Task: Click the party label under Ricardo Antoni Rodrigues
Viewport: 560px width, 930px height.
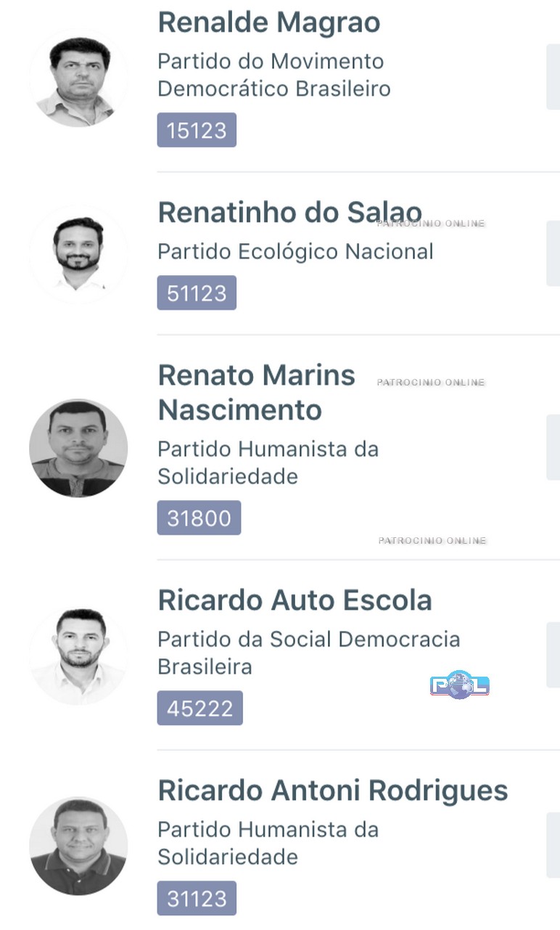Action: pyautogui.click(x=268, y=843)
